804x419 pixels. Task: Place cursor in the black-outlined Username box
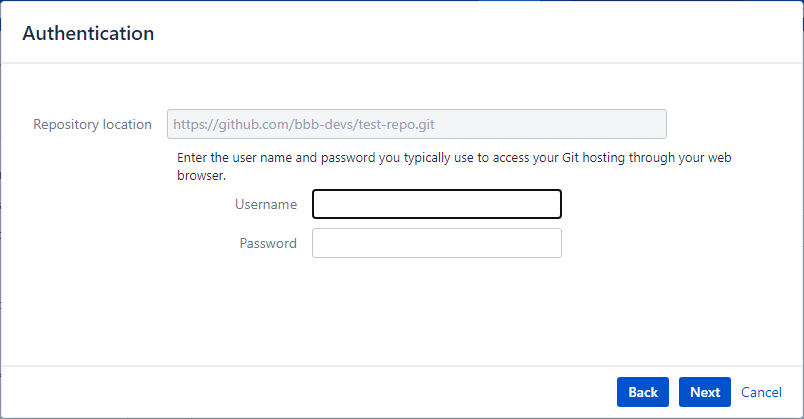point(437,204)
